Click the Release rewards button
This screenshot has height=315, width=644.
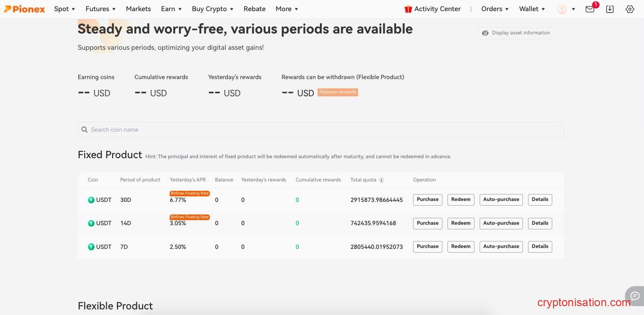click(x=338, y=92)
